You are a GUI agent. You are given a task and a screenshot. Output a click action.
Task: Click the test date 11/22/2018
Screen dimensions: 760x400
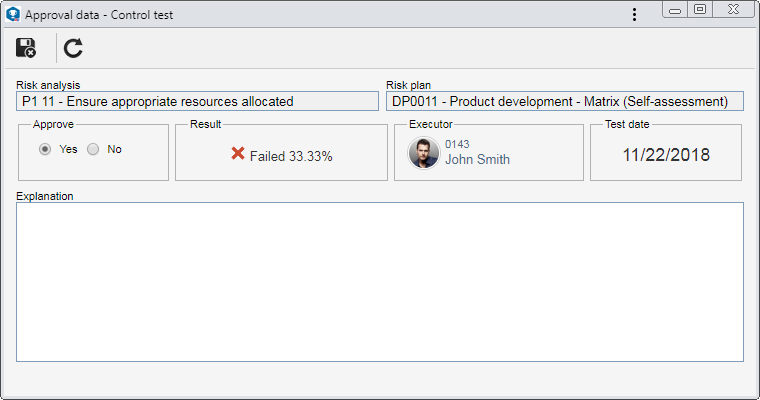[x=666, y=155]
